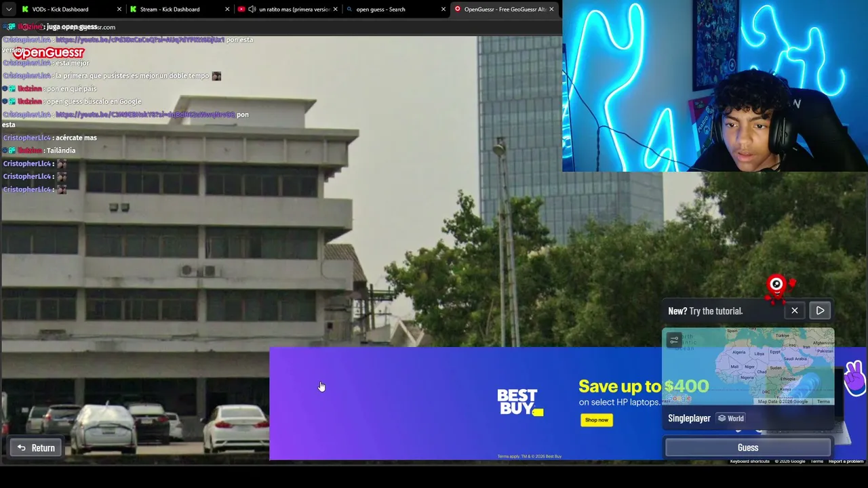Open map settings sliders icon
This screenshot has width=868, height=488.
[673, 340]
